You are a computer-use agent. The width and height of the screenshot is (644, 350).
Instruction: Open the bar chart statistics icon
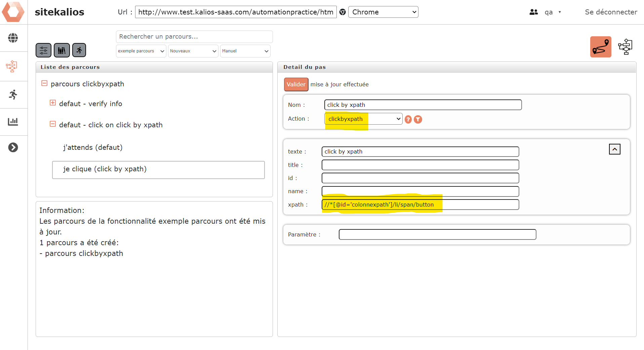pos(13,122)
